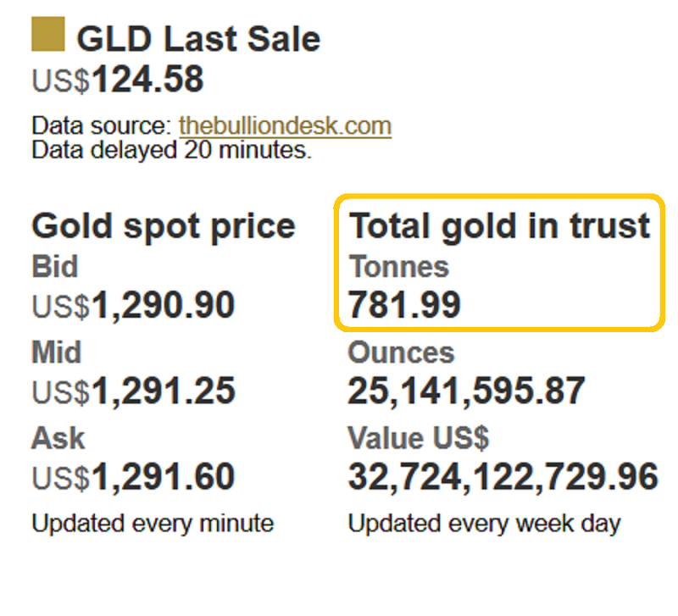Click the gold square GLD icon

[47, 36]
